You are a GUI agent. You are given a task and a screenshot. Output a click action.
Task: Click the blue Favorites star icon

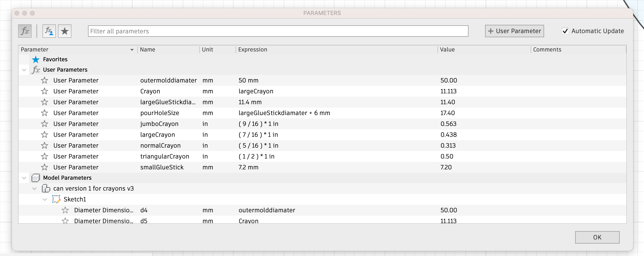tap(36, 59)
